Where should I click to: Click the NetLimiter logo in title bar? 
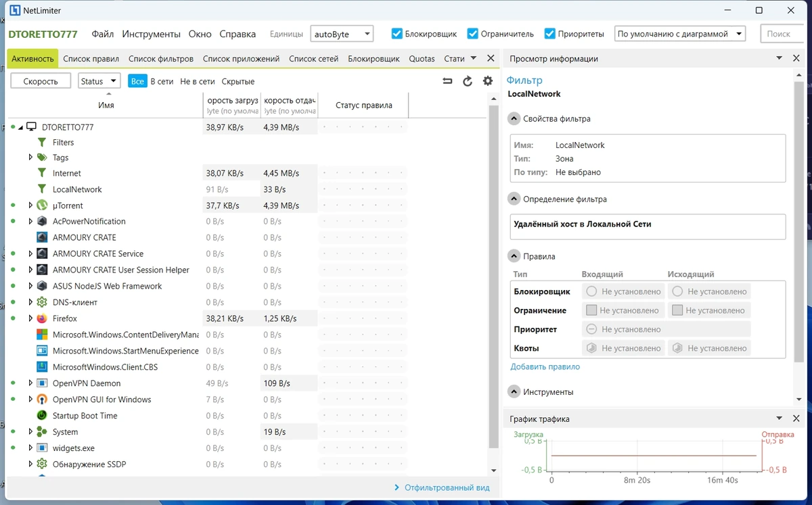(15, 10)
